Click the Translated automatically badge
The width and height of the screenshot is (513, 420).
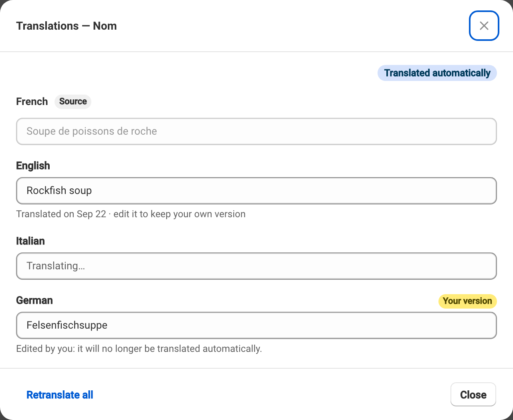click(437, 73)
